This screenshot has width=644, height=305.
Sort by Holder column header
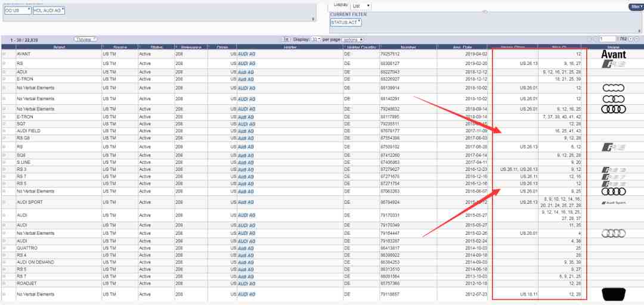tap(290, 47)
